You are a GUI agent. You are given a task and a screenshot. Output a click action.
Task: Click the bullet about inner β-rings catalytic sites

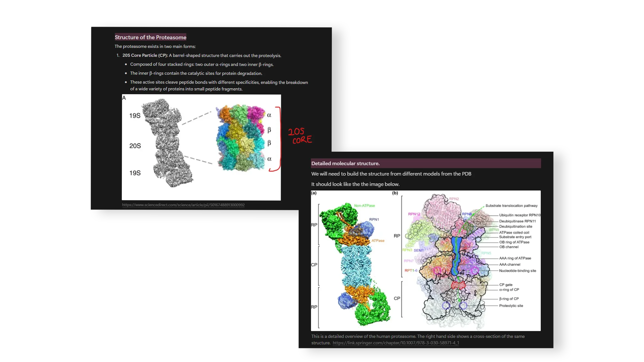196,73
